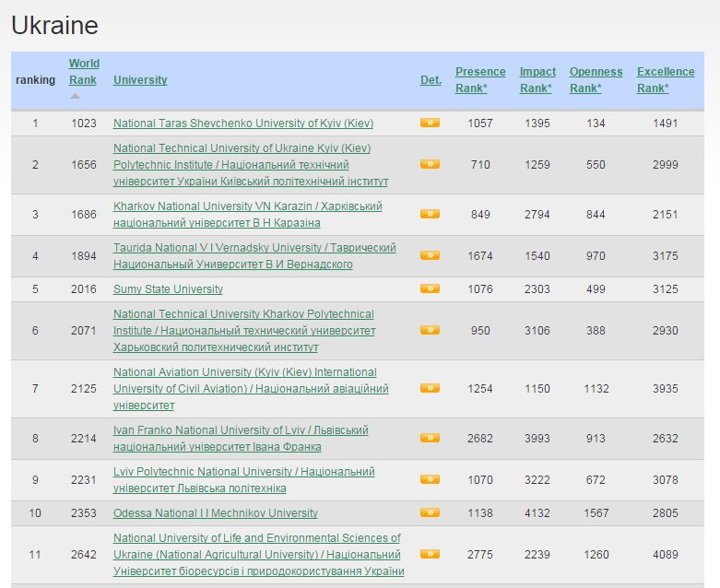Open Odessa National I I Mechnikov University link
Screen dimensions: 720x588
pyautogui.click(x=215, y=512)
